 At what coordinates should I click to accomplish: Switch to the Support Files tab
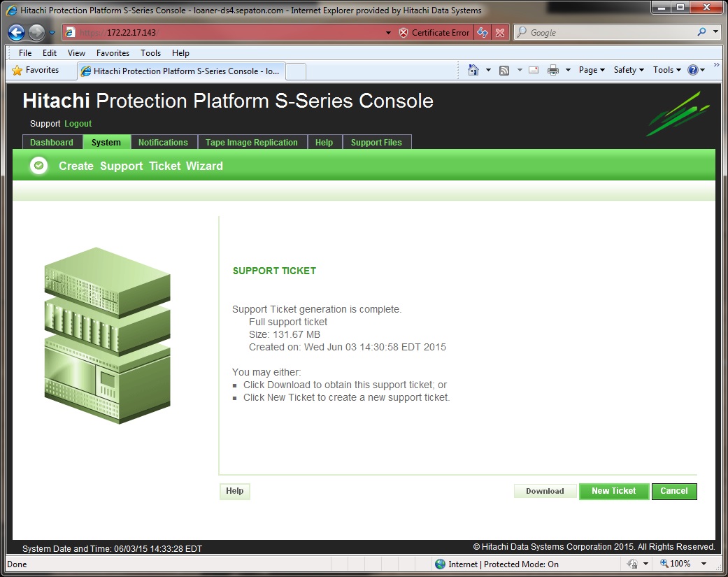376,143
